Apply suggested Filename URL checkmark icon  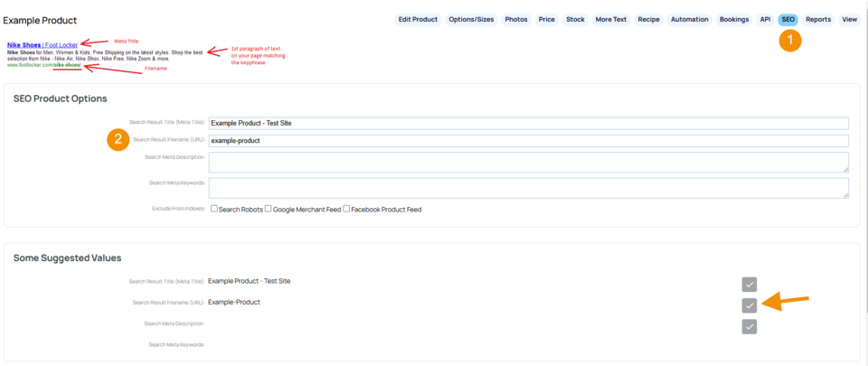(x=749, y=305)
